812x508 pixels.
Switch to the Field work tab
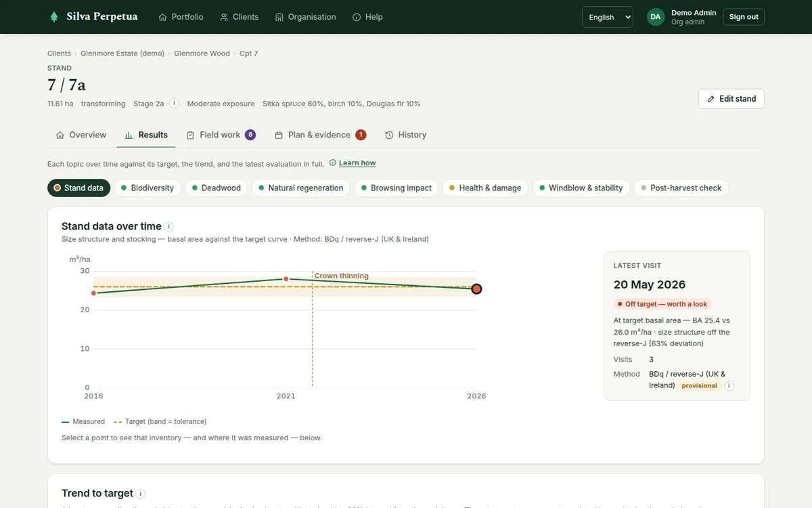(x=221, y=135)
